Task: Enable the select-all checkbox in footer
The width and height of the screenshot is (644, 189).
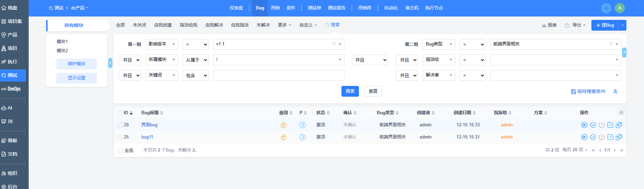Action: pyautogui.click(x=120, y=151)
